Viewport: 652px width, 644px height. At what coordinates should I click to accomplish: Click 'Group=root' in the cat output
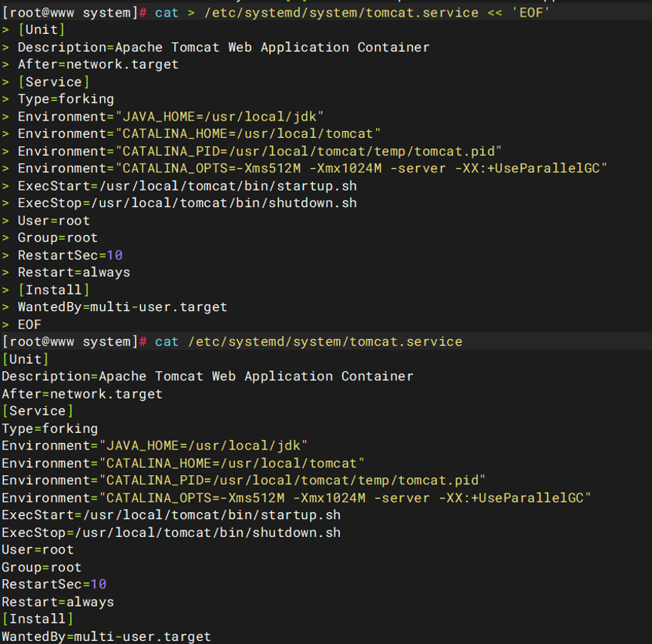[41, 567]
